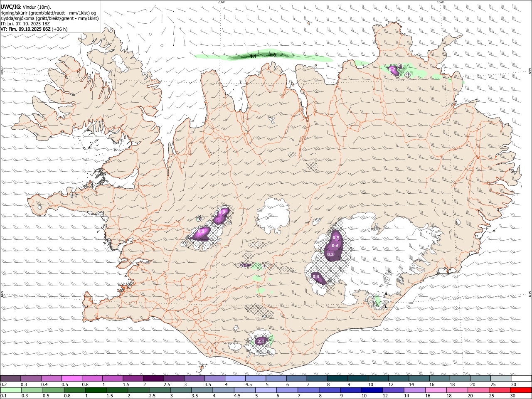The height and width of the screenshot is (399, 532).
Task: Click the '15W' longitude label at top
Action: click(440, 2)
